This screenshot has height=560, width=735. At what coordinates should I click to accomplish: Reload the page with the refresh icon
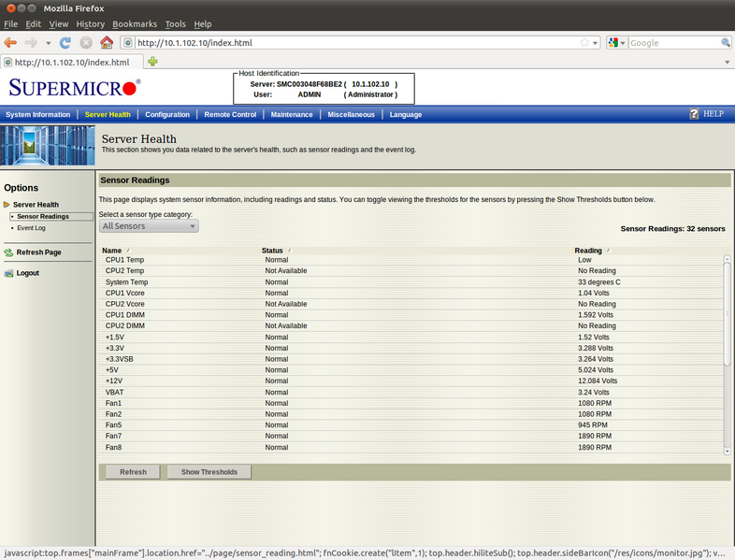tap(65, 43)
